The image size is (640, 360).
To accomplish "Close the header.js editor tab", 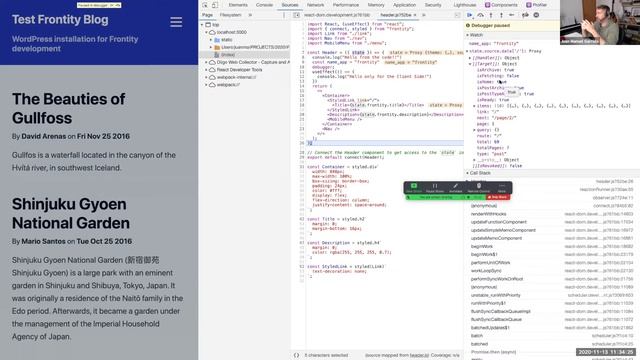I will pyautogui.click(x=415, y=15).
